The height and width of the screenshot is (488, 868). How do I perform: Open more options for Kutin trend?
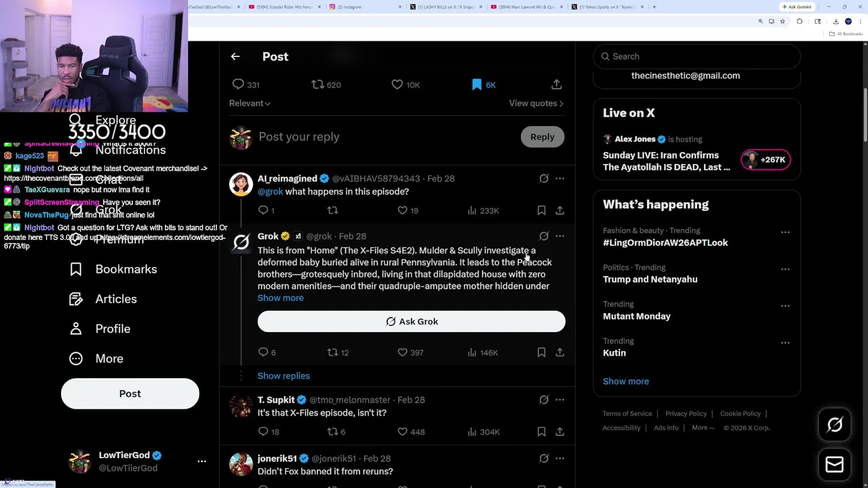[x=785, y=343]
